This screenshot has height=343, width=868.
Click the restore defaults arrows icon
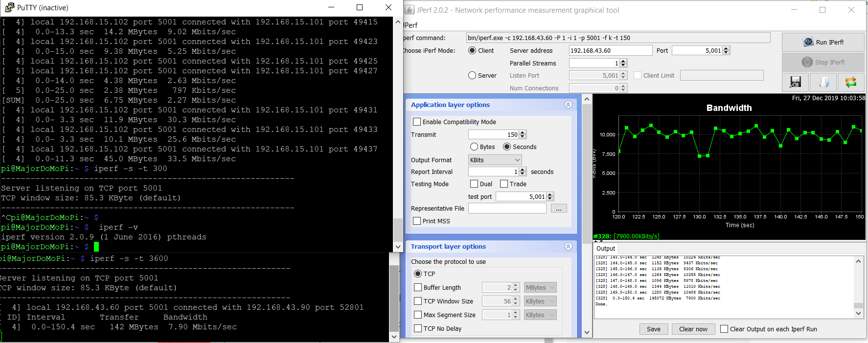coord(851,82)
